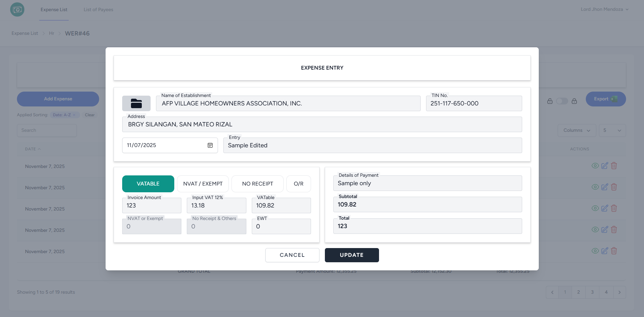This screenshot has height=317, width=644.
Task: Click the EWT field
Action: point(281,226)
